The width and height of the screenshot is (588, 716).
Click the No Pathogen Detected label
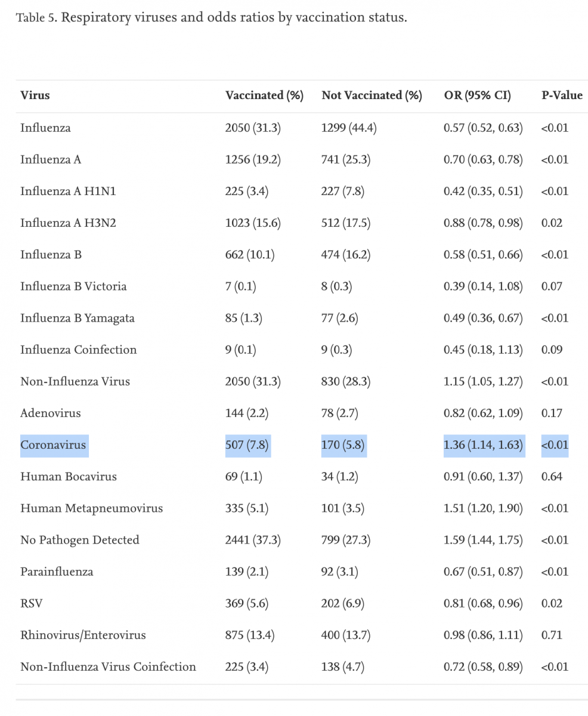[x=80, y=540]
